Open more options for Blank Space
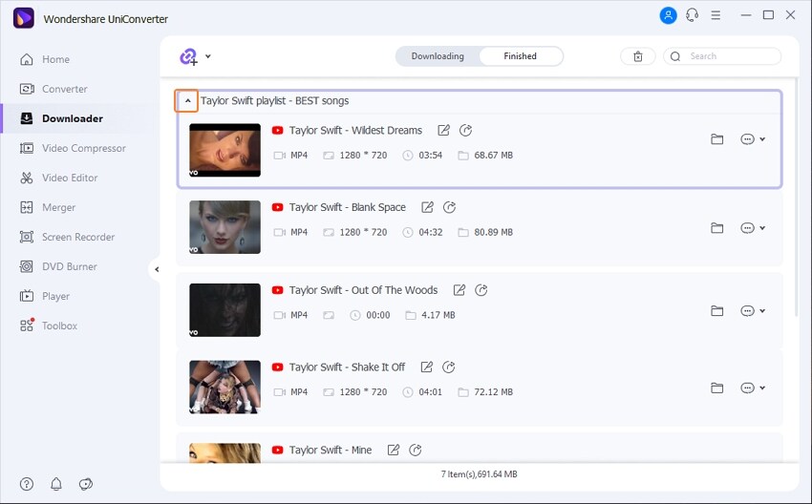 point(747,228)
